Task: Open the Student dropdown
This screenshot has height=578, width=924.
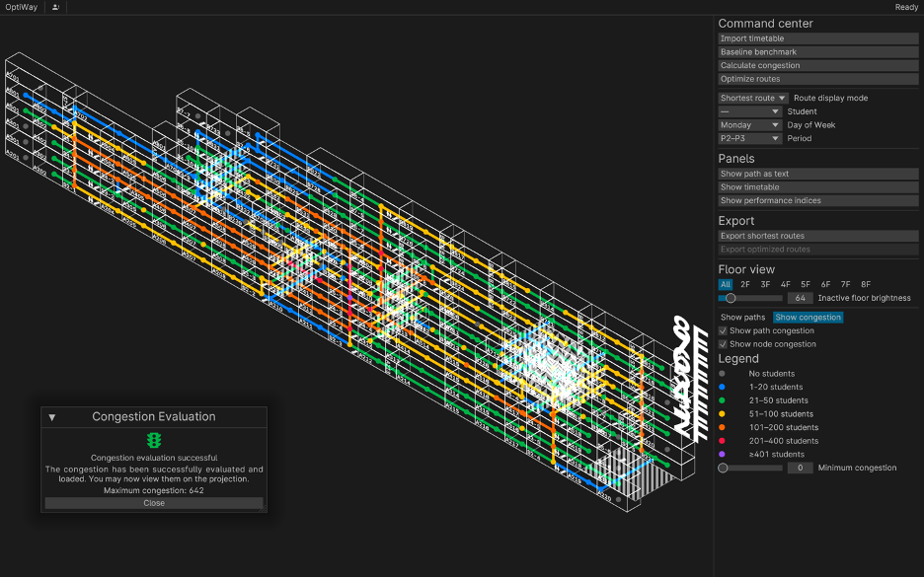Action: (749, 111)
